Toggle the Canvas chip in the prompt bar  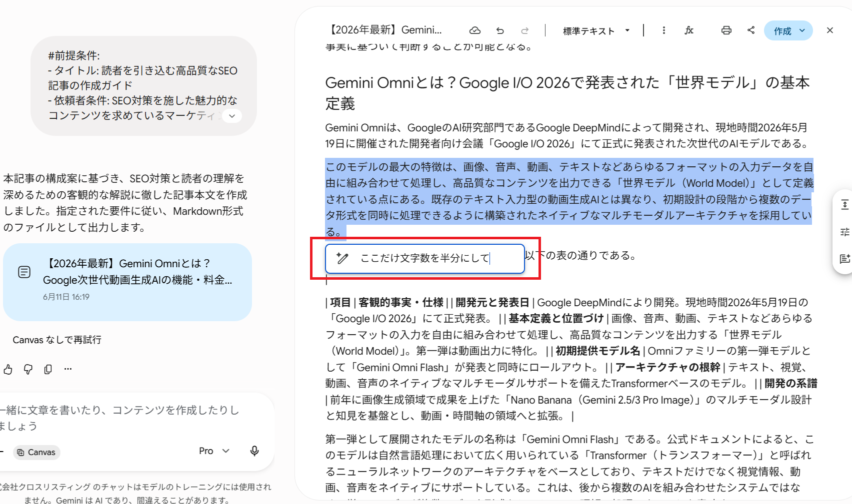(36, 452)
